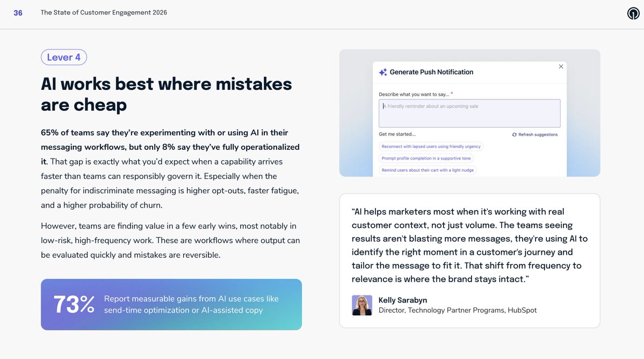
Task: Click the Lever 4 pill label
Action: point(64,57)
